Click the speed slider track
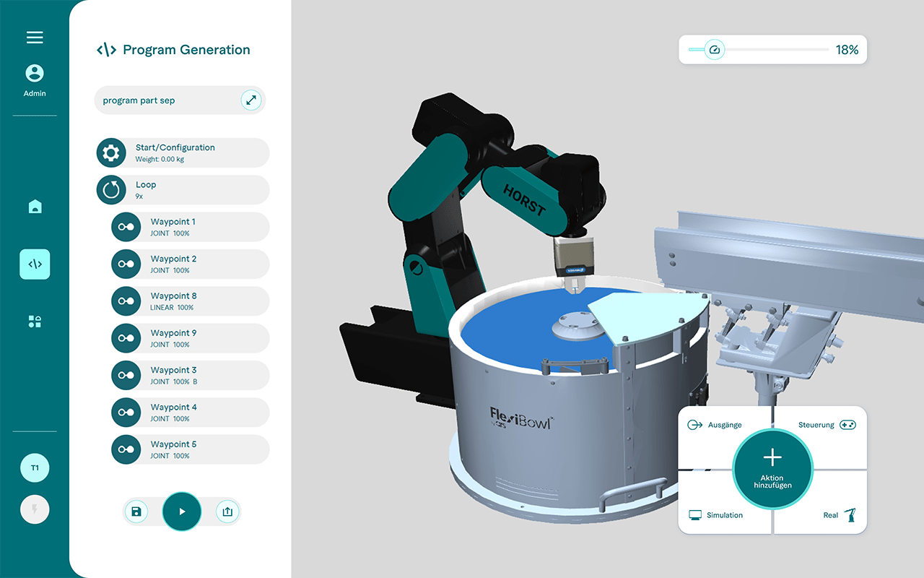This screenshot has width=924, height=578. click(x=759, y=50)
